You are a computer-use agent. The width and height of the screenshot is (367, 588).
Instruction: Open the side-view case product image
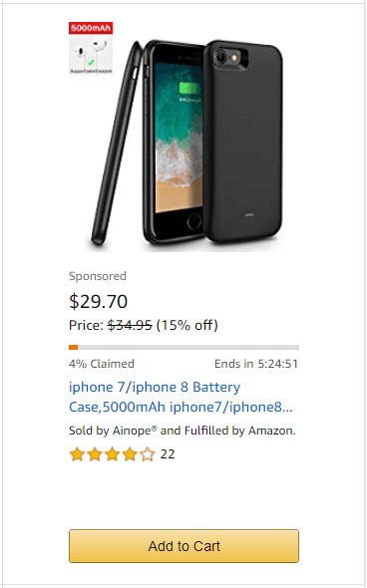[116, 143]
